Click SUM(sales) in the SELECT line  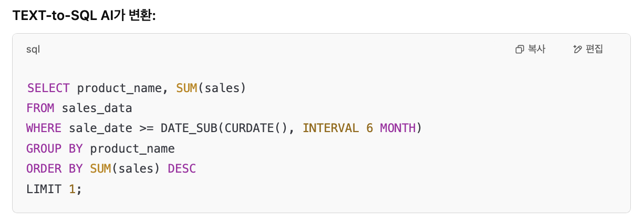tap(211, 88)
